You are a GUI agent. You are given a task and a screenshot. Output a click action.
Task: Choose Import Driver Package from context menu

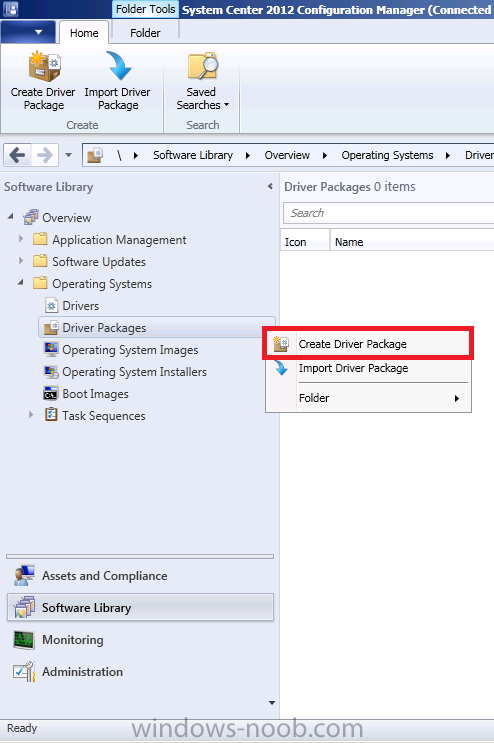tap(368, 368)
